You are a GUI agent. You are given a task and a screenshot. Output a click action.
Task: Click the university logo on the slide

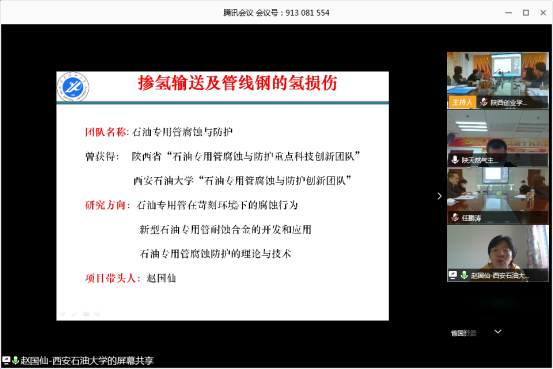73,86
